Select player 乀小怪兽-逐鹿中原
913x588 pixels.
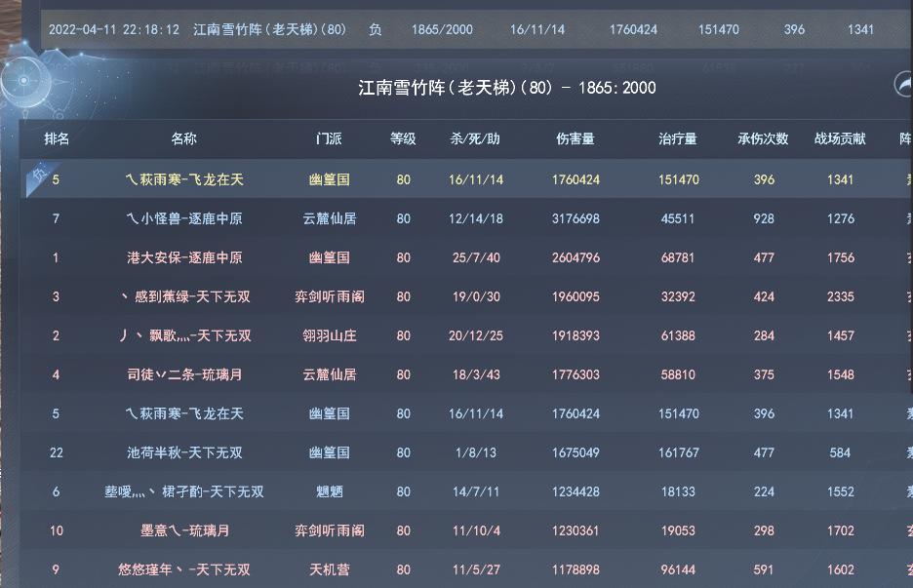coord(184,218)
